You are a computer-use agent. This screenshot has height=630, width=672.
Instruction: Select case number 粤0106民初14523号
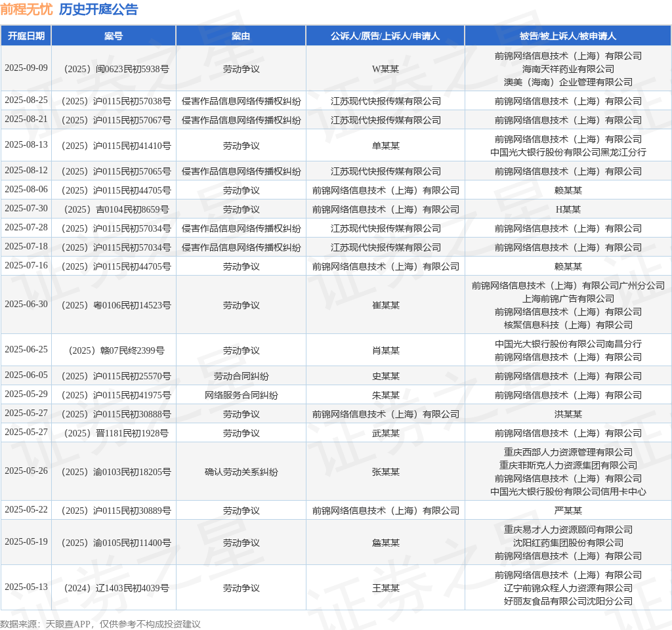[116, 305]
